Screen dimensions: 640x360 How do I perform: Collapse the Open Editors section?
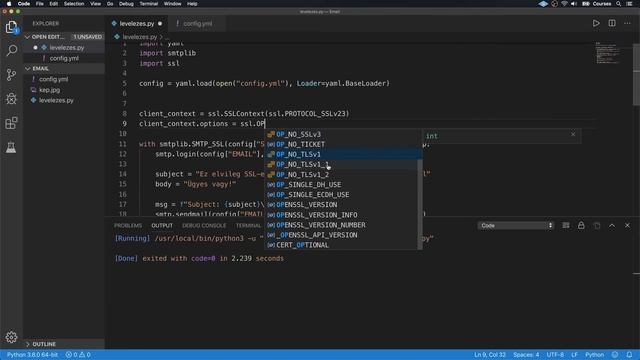pyautogui.click(x=64, y=37)
